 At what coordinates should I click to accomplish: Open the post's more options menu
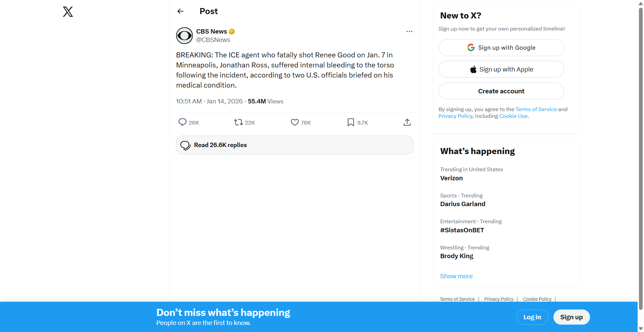[x=409, y=32]
